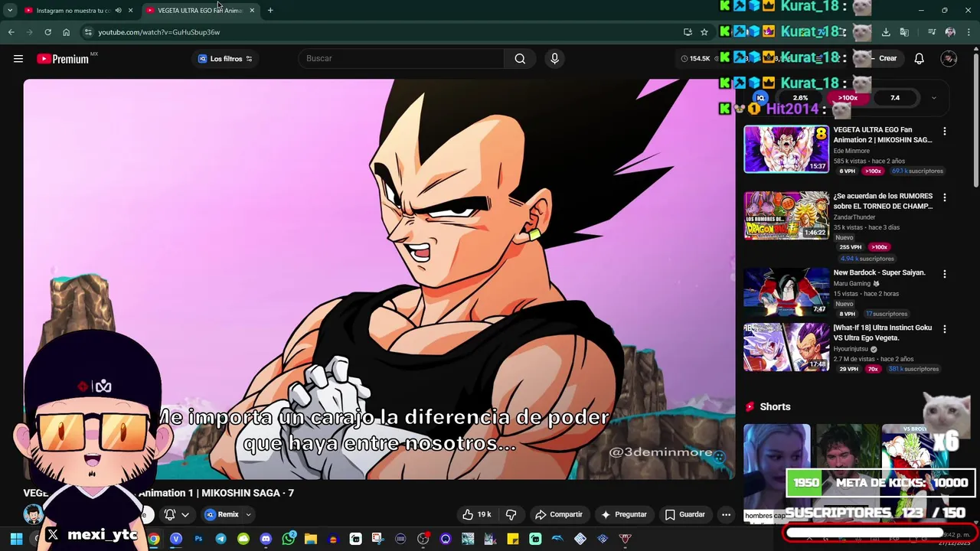View site information icon in address bar
Screen dimensions: 980x551
pos(88,32)
